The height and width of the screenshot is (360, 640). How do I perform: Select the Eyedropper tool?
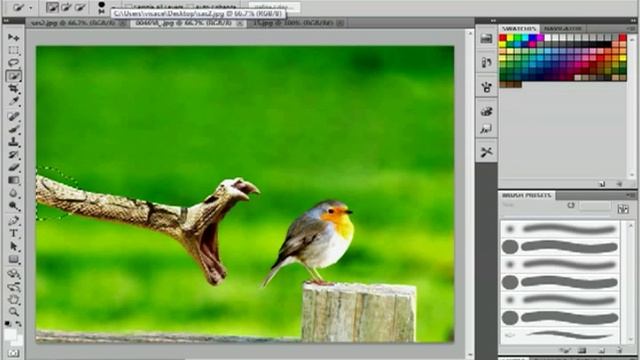[13, 101]
